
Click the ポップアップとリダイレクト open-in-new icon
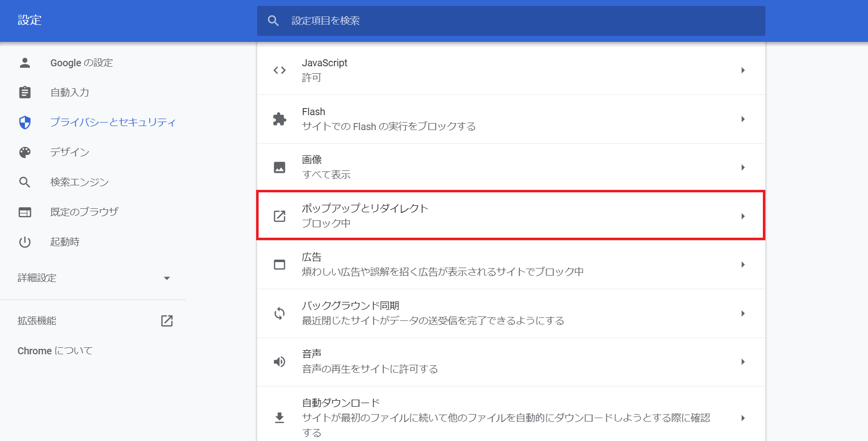[x=280, y=216]
